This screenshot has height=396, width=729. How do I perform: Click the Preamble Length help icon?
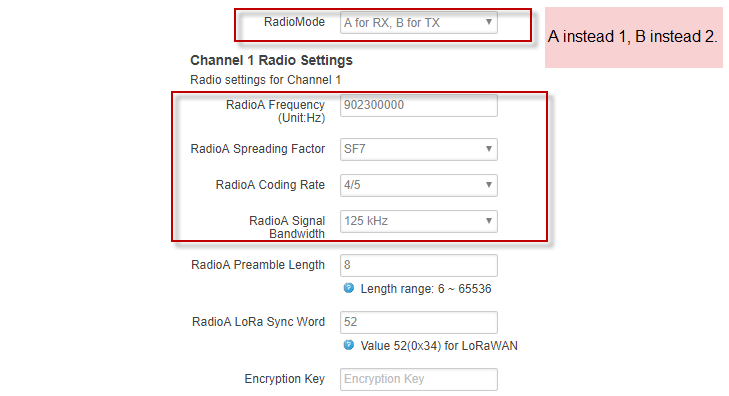(x=348, y=288)
